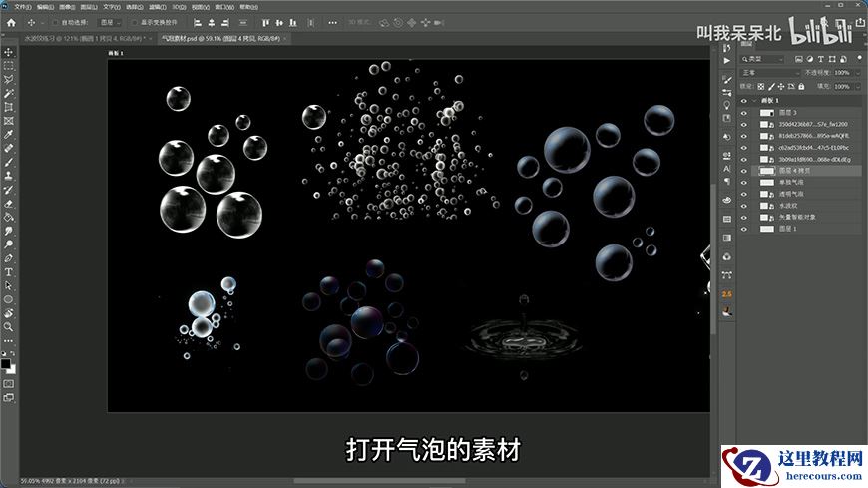Viewport: 868px width, 488px height.
Task: Toggle visibility of the 350d4236b87 layer
Action: coord(744,124)
